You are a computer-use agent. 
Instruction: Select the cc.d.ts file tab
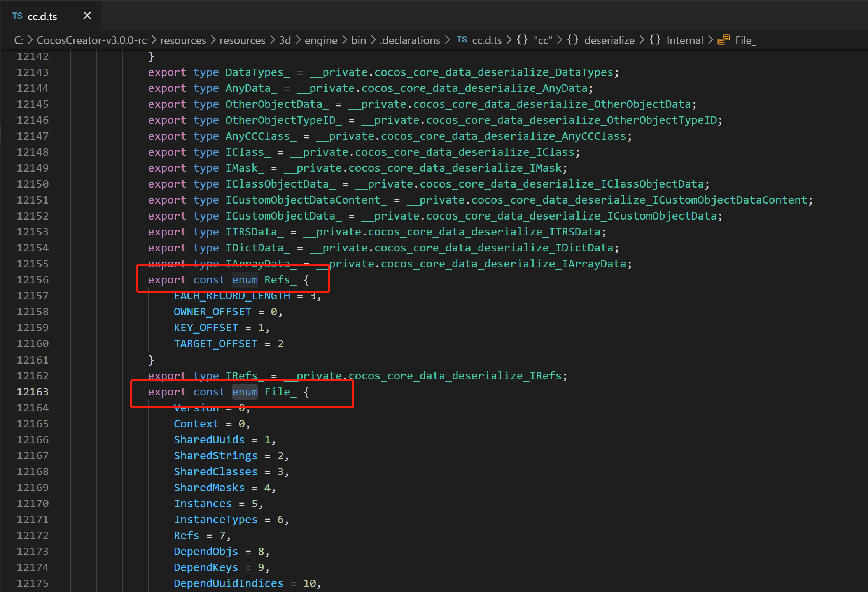click(x=42, y=16)
